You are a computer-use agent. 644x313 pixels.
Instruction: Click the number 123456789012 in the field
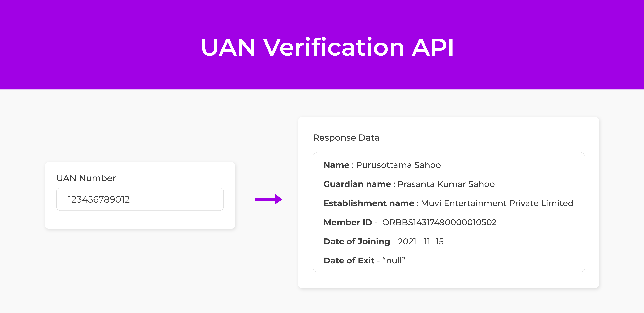99,199
